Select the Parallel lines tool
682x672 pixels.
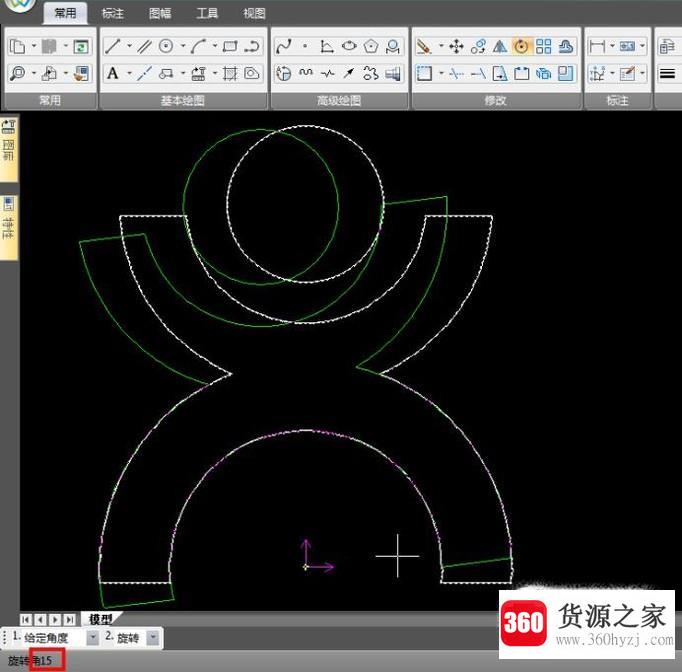point(144,46)
